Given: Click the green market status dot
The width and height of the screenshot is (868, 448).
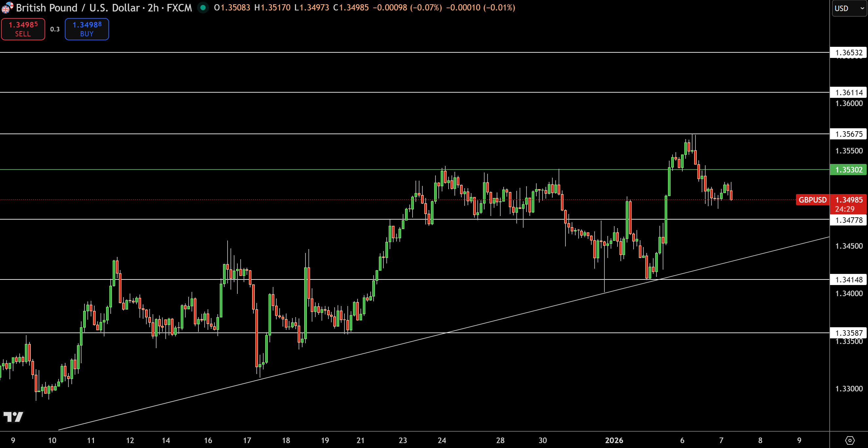Looking at the screenshot, I should [203, 8].
